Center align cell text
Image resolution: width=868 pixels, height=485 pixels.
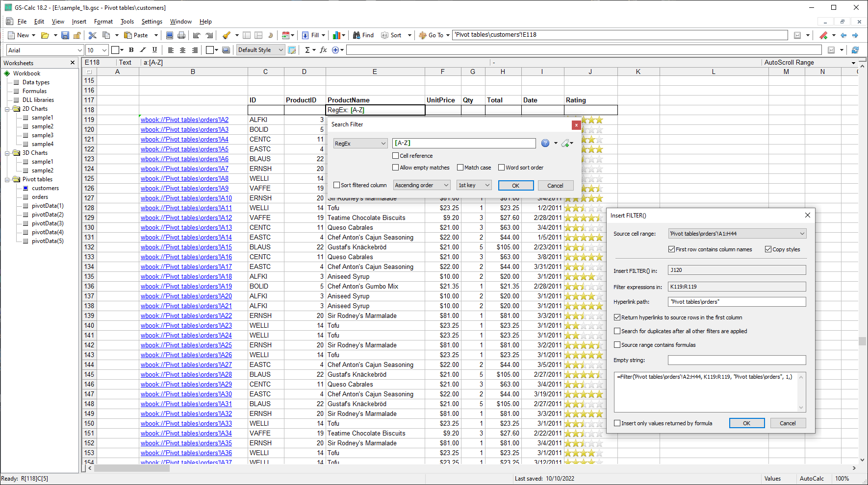click(182, 50)
